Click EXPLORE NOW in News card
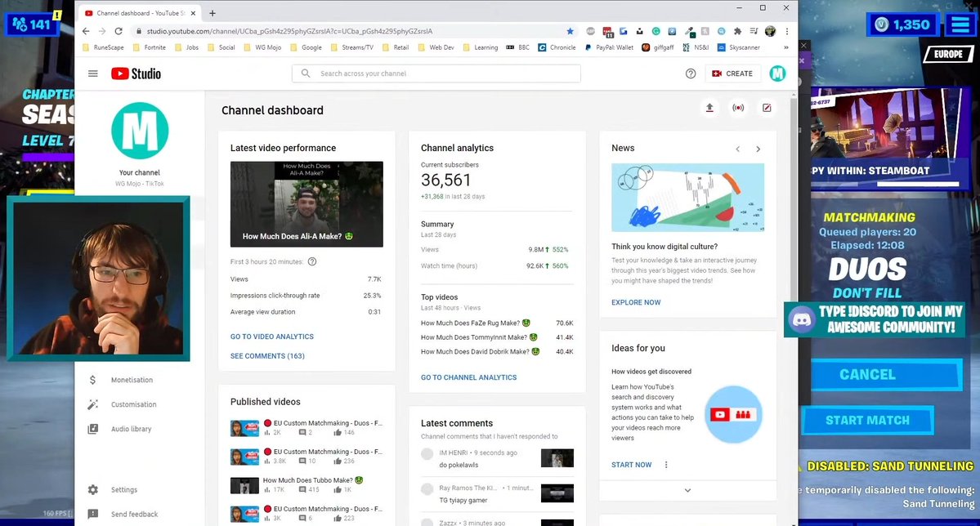 click(x=636, y=302)
